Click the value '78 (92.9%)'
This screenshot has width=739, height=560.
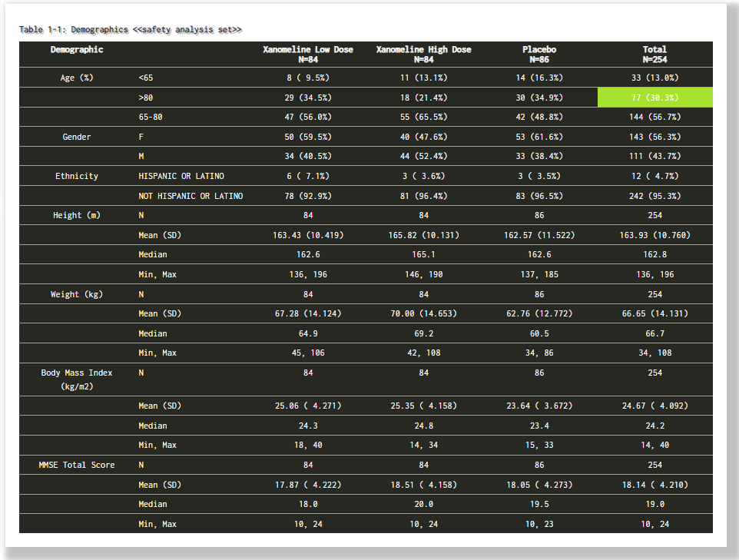pyautogui.click(x=308, y=196)
